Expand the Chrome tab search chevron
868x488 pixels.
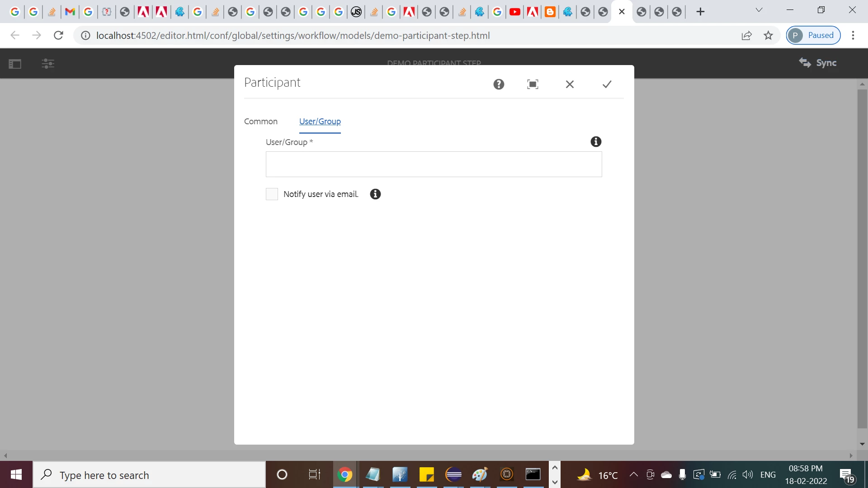759,10
